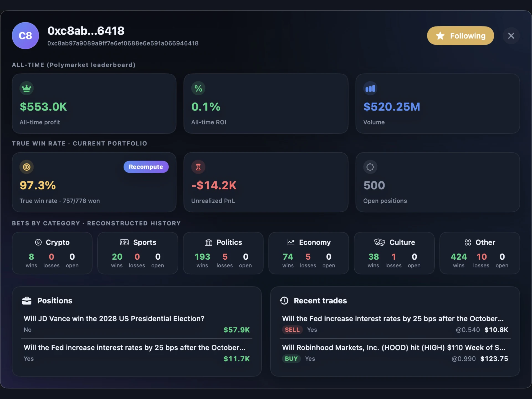Close the wallet profile dialog
This screenshot has height=399, width=532.
511,36
